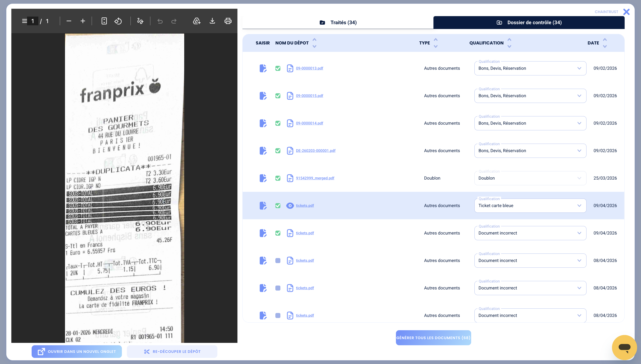Open the Ticket carte bleue qualification dropdown
Image resolution: width=641 pixels, height=364 pixels.
tap(530, 206)
